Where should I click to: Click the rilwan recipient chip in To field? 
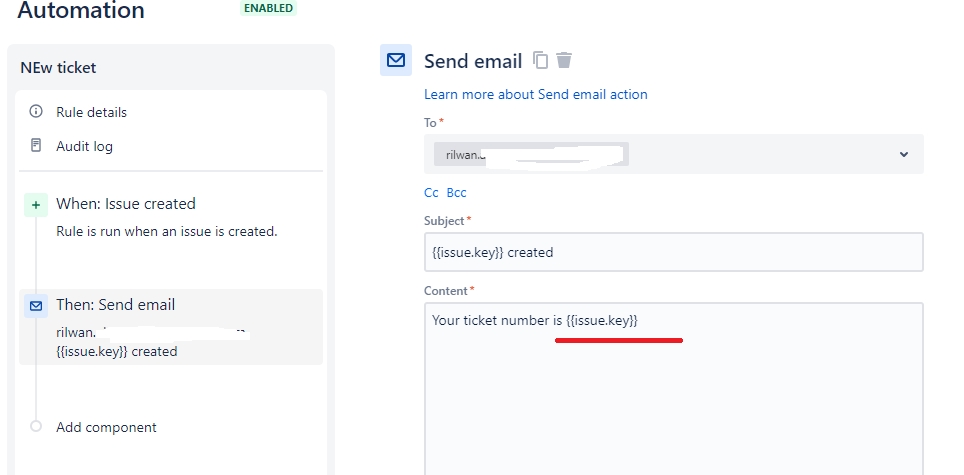pyautogui.click(x=531, y=154)
